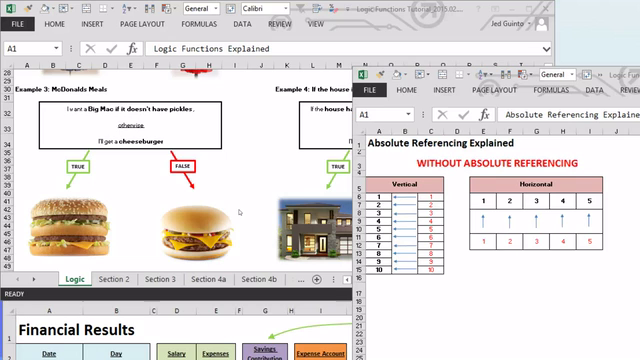Click the cancel X icon in the Logic Functions formula bar
The image size is (640, 360).
pyautogui.click(x=90, y=49)
